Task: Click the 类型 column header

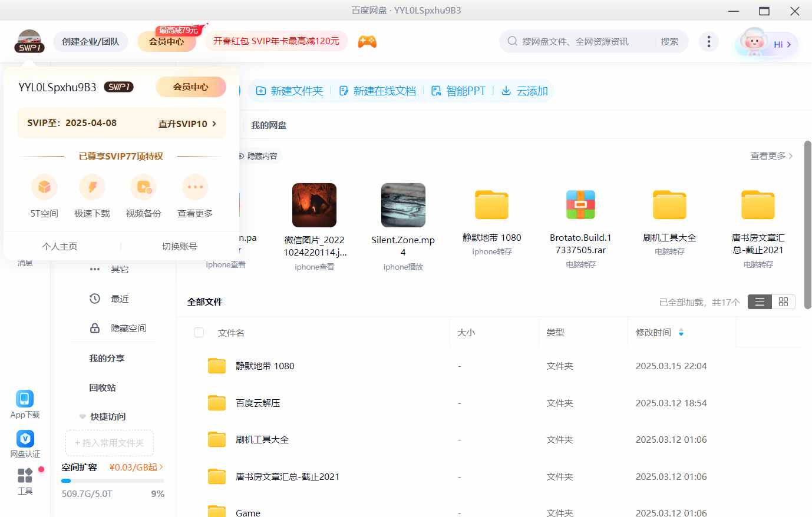Action: tap(555, 333)
